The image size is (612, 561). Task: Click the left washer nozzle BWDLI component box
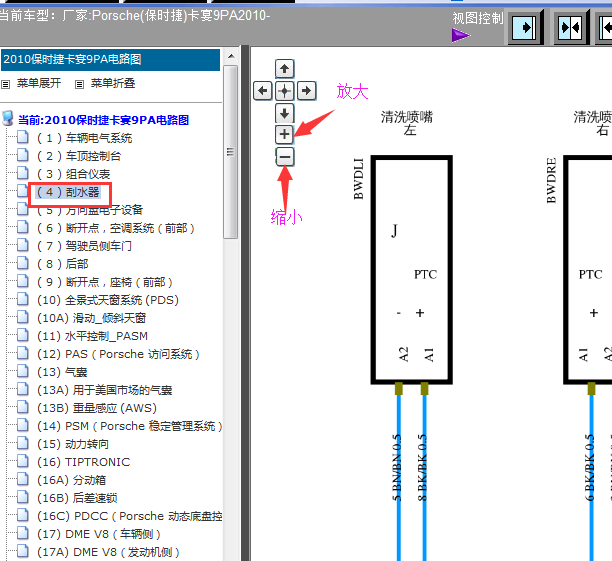pos(411,270)
